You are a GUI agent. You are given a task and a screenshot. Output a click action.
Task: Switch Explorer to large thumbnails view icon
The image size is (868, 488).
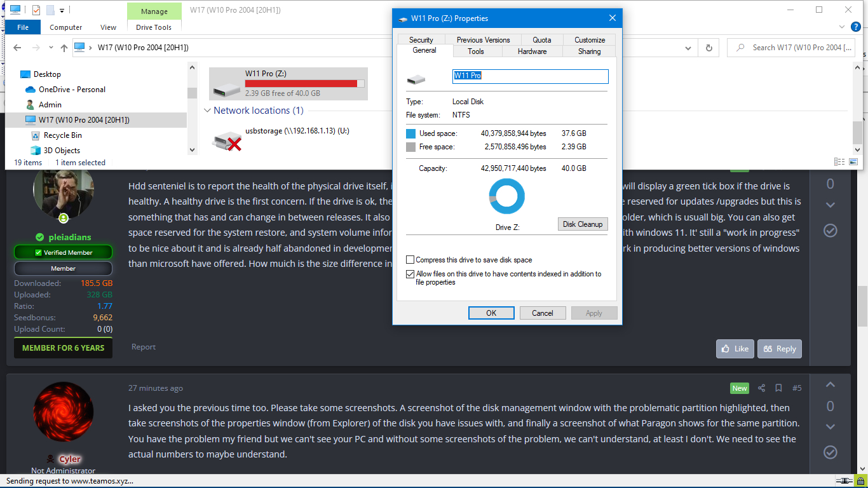pos(855,163)
